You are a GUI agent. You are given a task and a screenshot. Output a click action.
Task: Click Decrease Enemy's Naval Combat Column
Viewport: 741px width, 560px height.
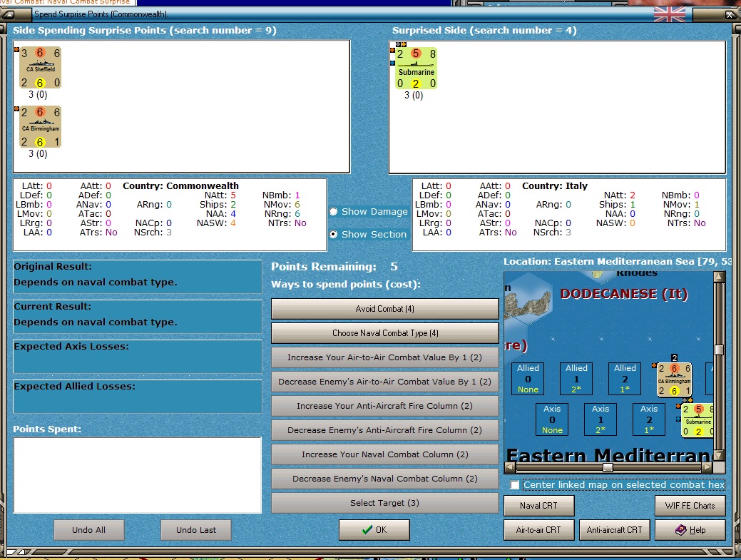pyautogui.click(x=384, y=479)
